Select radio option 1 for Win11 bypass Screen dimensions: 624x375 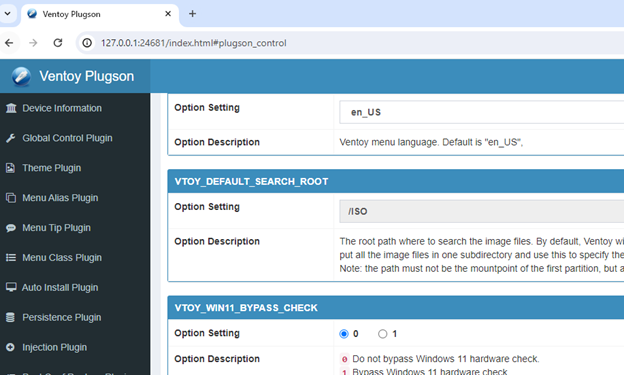click(382, 334)
